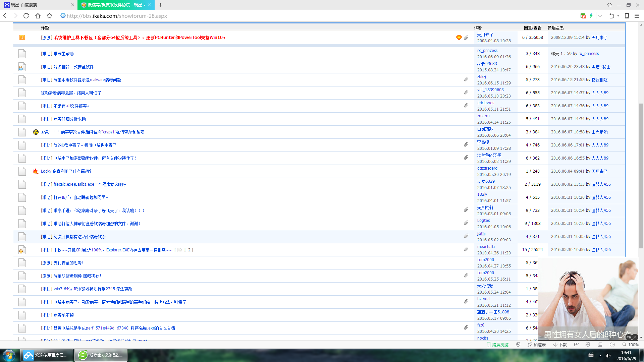Viewport: 644px width, 362px height.
Task: Open author link meachalla
Action: (486, 247)
